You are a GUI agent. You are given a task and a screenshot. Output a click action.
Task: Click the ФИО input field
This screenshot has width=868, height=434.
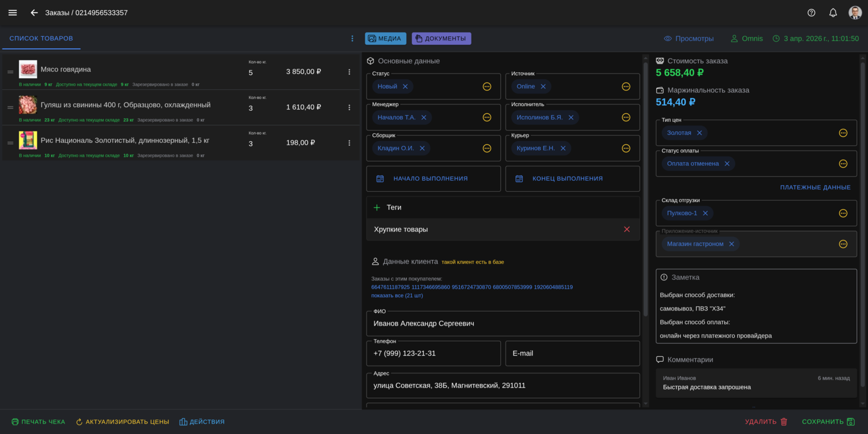point(503,324)
